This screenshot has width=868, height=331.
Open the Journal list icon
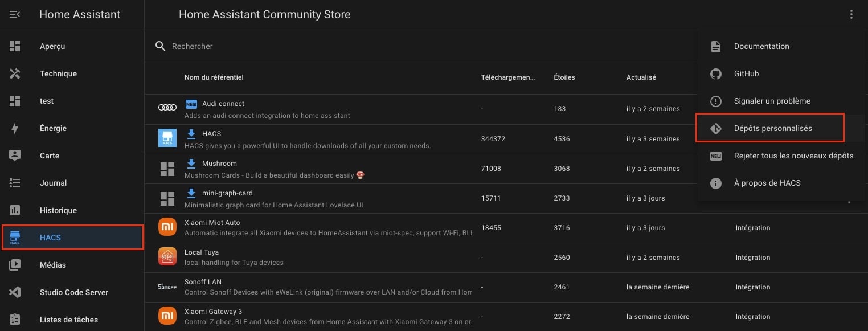(15, 183)
